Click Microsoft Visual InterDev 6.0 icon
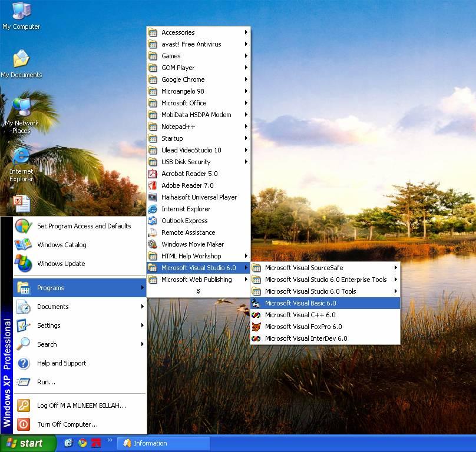476x452 pixels. [256, 338]
